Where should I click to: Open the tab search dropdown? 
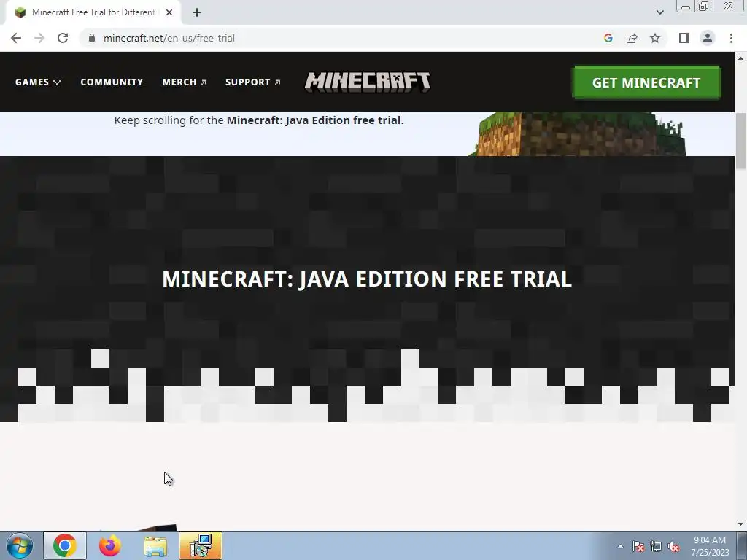click(x=659, y=12)
